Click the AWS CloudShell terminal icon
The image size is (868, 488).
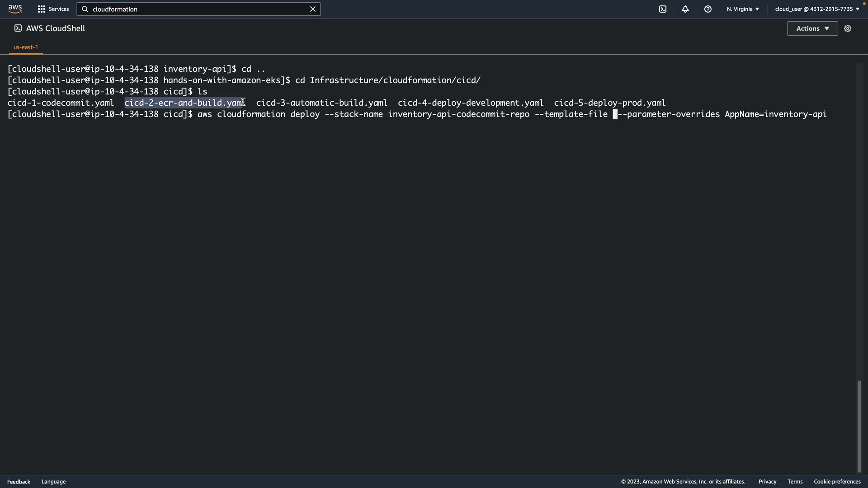point(18,28)
